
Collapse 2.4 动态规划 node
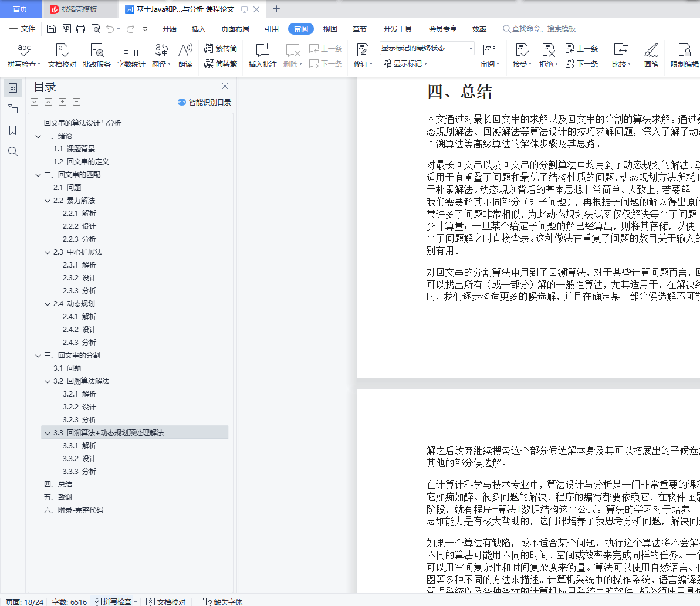click(48, 304)
